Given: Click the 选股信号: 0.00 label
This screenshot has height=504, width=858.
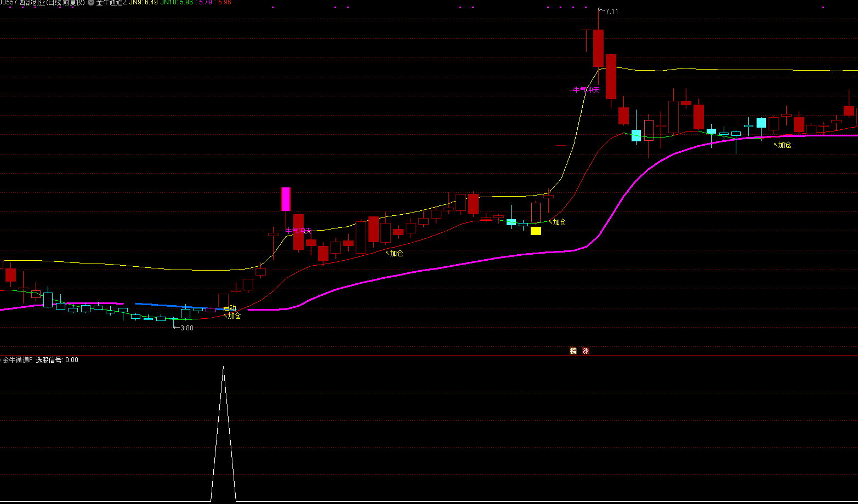Looking at the screenshot, I should pos(57,360).
